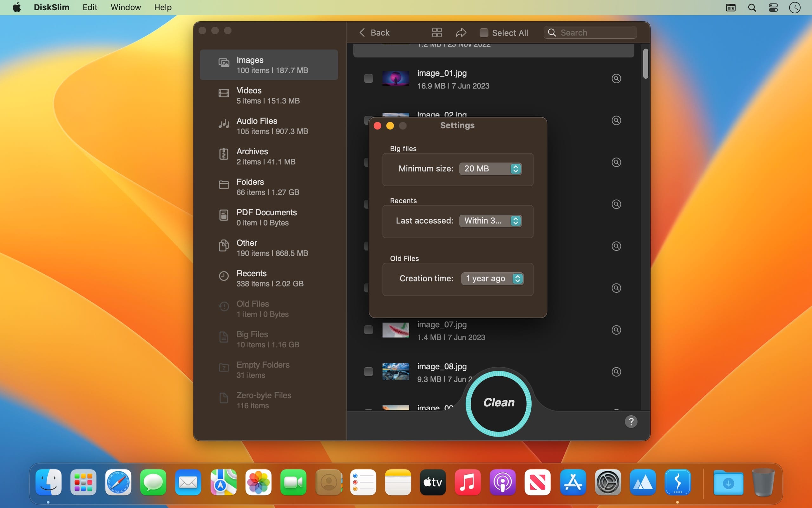Image resolution: width=812 pixels, height=508 pixels.
Task: Open System Settings from the dock
Action: tap(608, 482)
